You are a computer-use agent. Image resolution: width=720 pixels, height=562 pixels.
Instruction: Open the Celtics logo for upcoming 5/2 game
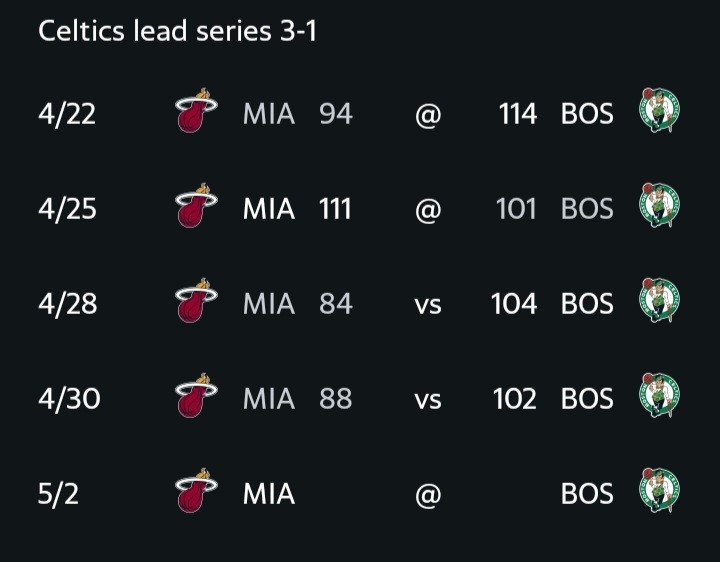pos(659,490)
